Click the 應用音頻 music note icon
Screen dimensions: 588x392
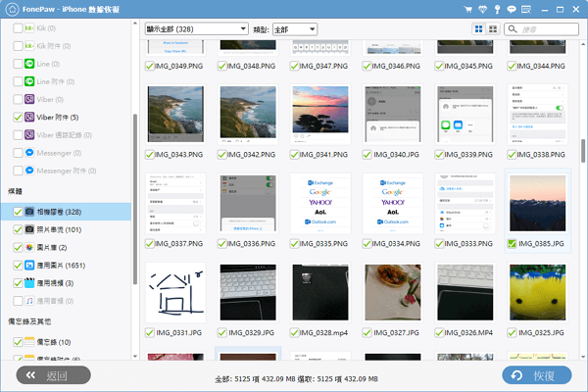(x=29, y=301)
